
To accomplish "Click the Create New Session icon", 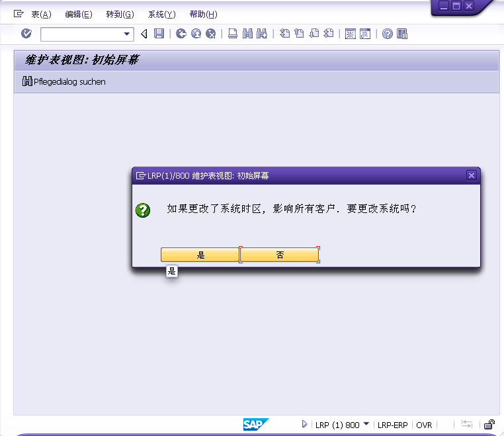I will click(351, 34).
